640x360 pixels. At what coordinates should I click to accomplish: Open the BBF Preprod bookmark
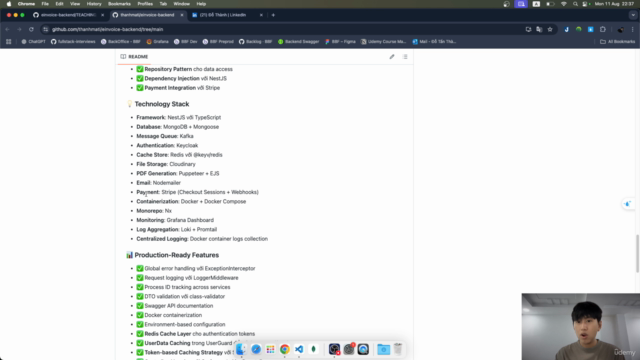[x=218, y=42]
